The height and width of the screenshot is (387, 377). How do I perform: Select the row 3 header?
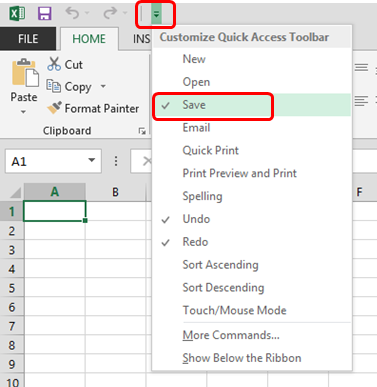pos(12,250)
